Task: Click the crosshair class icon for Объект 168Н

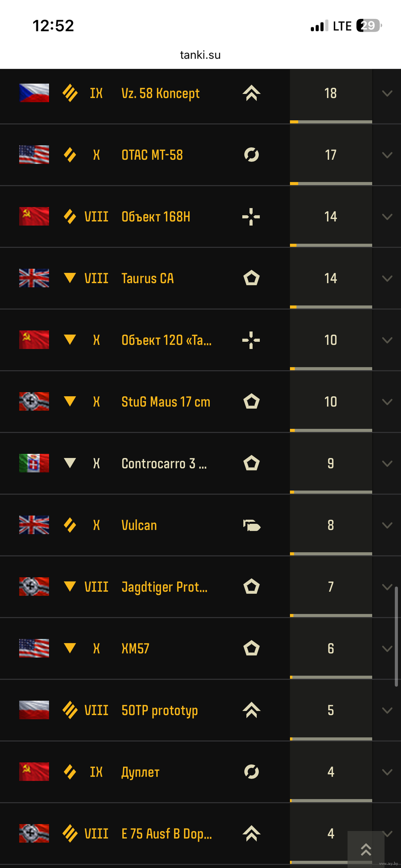Action: (251, 217)
